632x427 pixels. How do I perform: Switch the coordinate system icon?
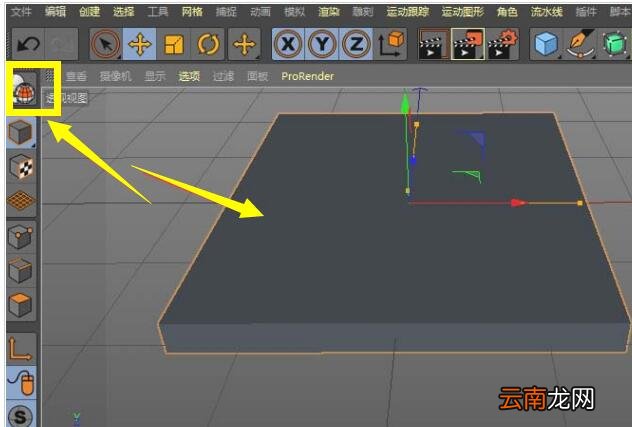[x=390, y=44]
